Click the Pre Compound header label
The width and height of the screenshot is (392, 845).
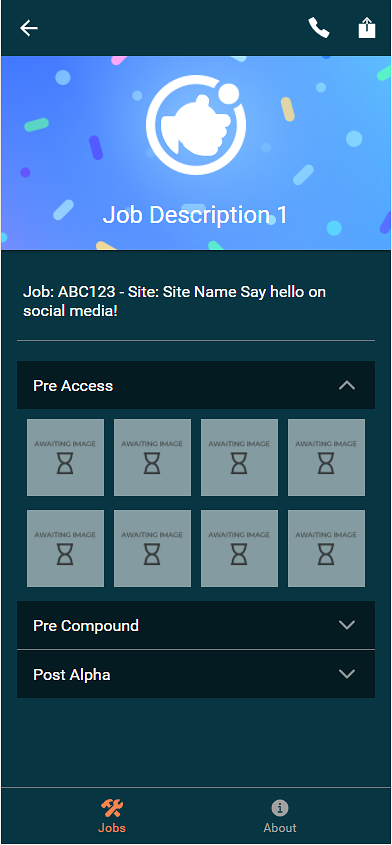86,626
